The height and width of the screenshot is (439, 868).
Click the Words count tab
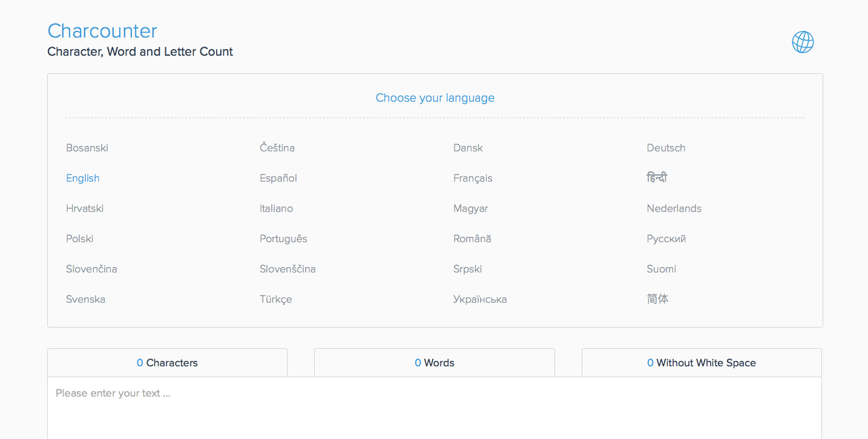[x=435, y=363]
